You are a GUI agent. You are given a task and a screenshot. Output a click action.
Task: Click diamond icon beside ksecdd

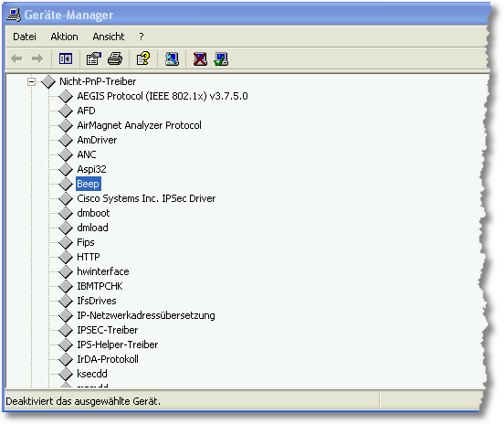(66, 374)
